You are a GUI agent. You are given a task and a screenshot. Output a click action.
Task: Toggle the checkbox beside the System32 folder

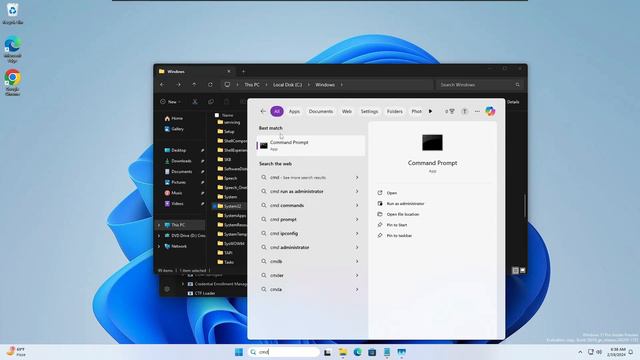[x=215, y=206]
